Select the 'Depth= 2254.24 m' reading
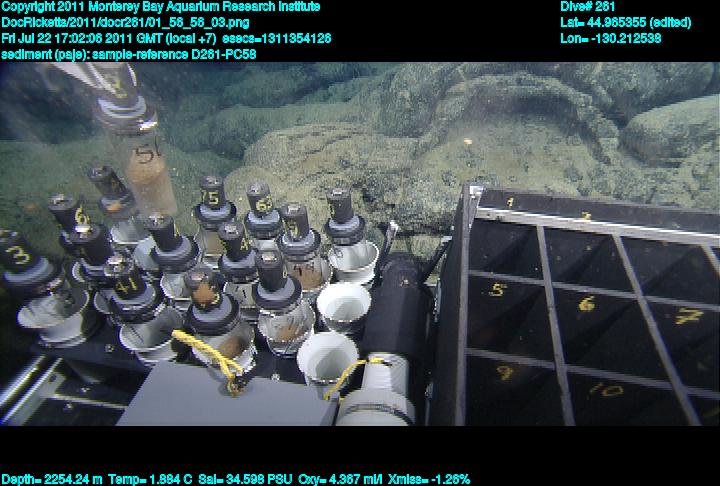 pyautogui.click(x=52, y=480)
